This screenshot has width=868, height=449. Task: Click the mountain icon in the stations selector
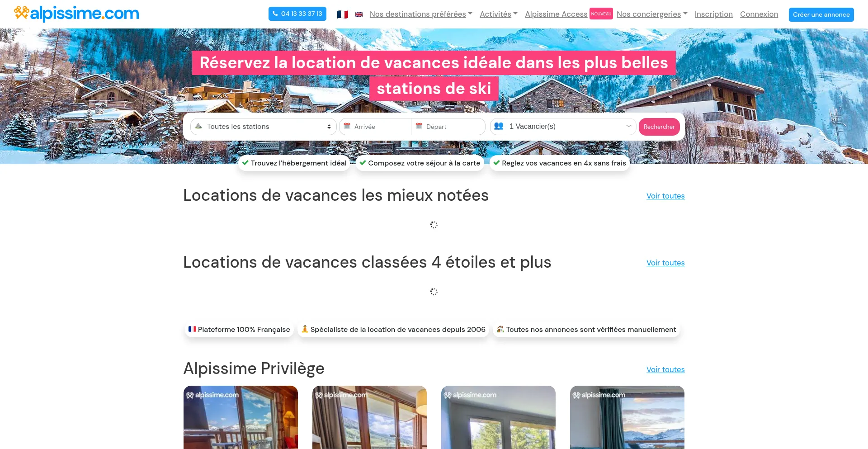(198, 126)
